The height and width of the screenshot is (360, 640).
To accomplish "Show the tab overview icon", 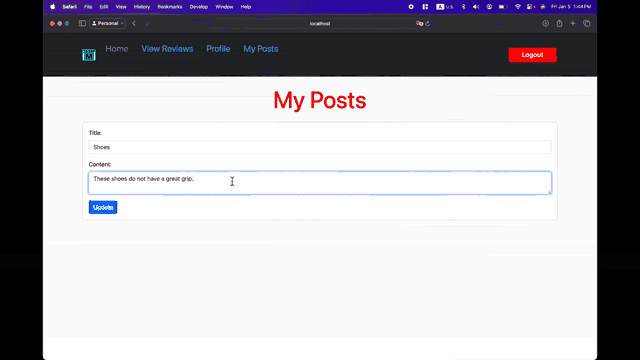I will (587, 24).
